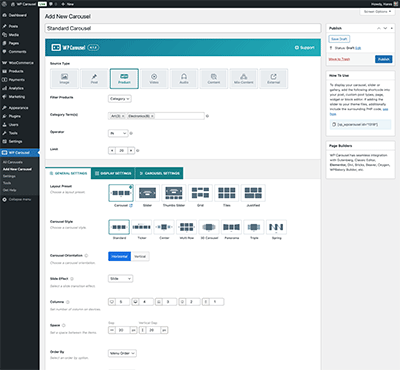Screen dimensions: 400x370
Task: Expand Screen Options panel
Action: pos(377,12)
